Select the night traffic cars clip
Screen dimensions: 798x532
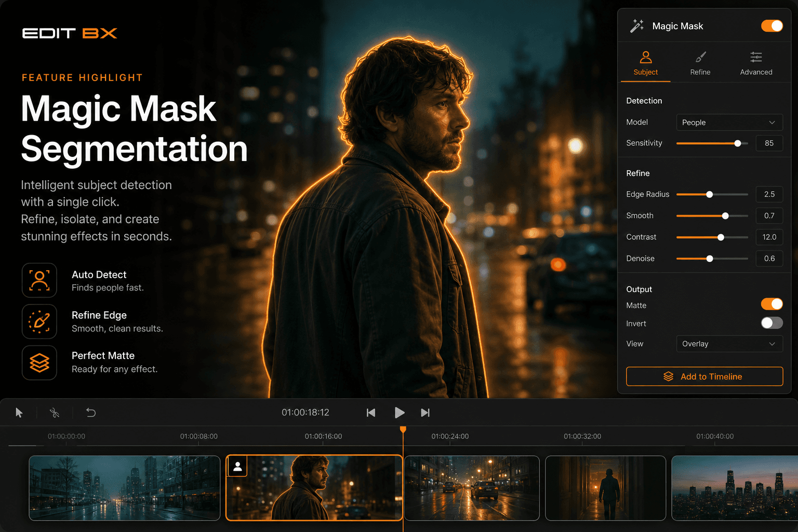[x=472, y=488]
